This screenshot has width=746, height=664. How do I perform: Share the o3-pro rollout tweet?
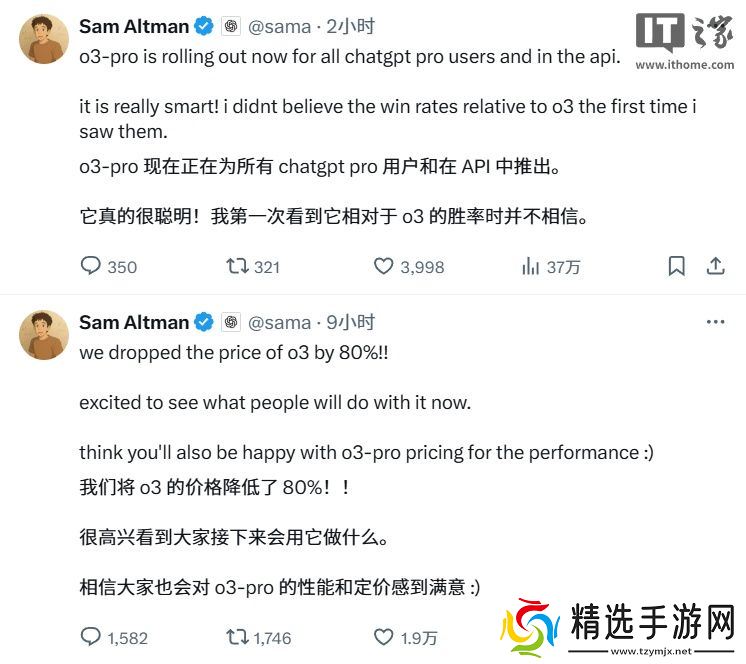[x=715, y=266]
